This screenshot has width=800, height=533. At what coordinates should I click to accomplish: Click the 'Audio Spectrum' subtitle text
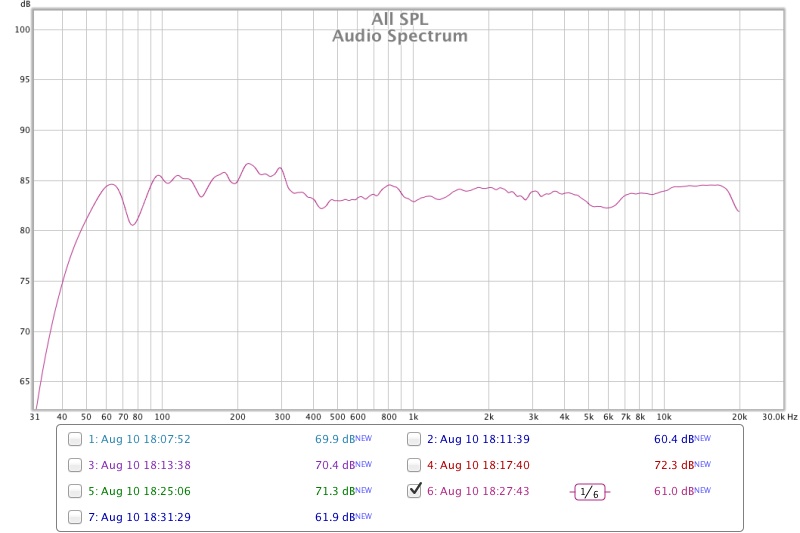coord(399,36)
